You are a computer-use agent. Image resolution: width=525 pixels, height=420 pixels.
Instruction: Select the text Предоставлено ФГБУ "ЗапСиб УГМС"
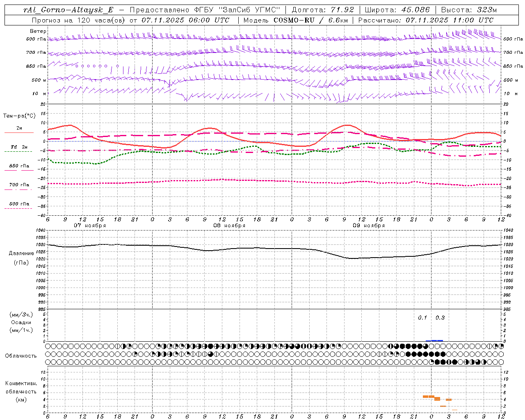tap(205, 10)
